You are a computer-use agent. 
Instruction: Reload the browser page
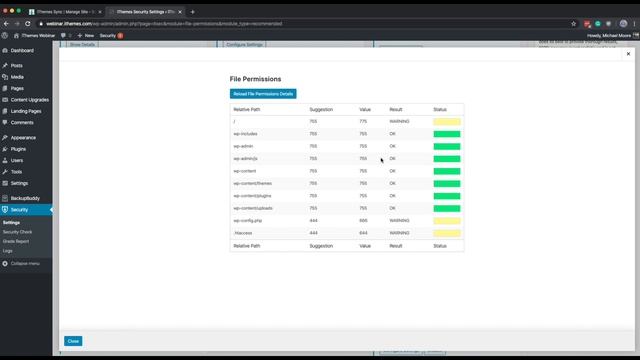coord(28,24)
